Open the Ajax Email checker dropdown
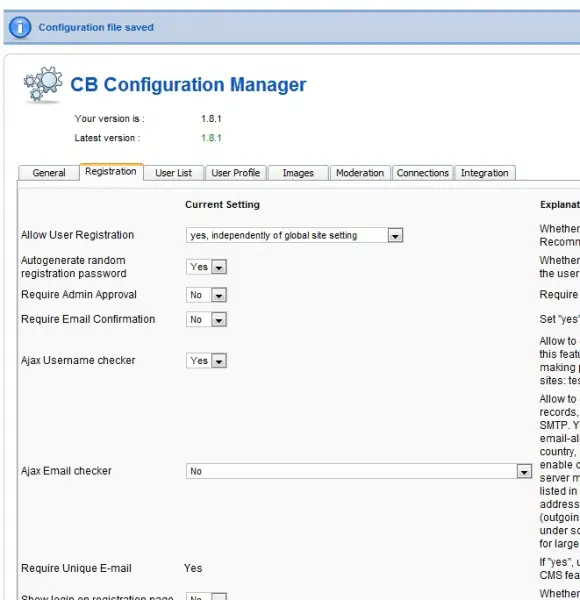Image resolution: width=580 pixels, height=600 pixels. (359, 471)
